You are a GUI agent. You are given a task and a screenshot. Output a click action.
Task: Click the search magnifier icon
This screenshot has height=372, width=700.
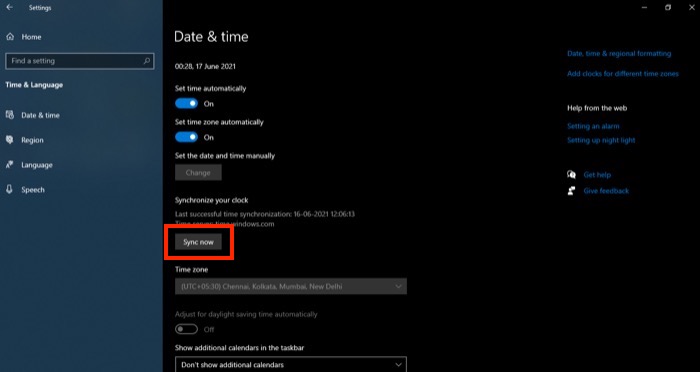[146, 61]
